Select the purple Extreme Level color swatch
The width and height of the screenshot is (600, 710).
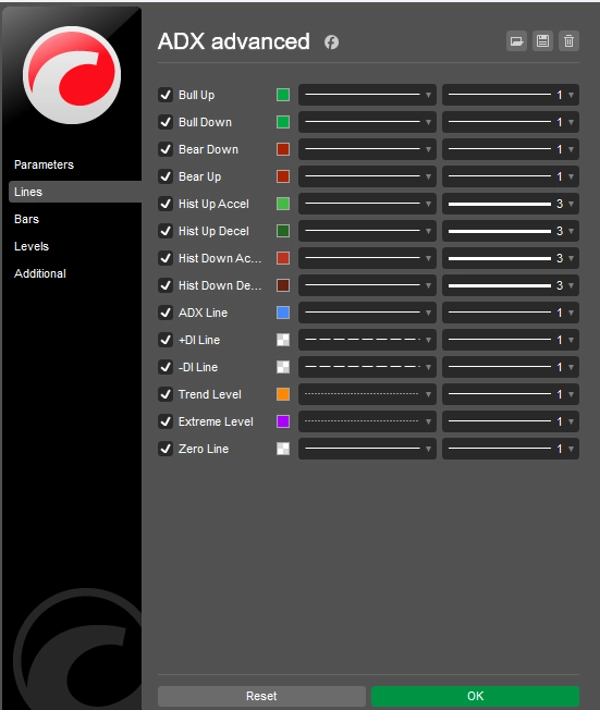click(283, 422)
